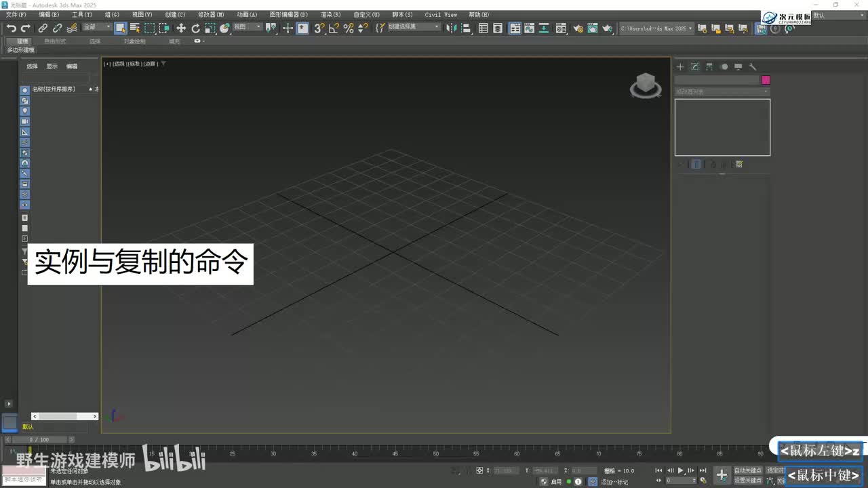Switch to the 自由形式 ribbon tab
Image resolution: width=868 pixels, height=488 pixels.
tap(55, 41)
